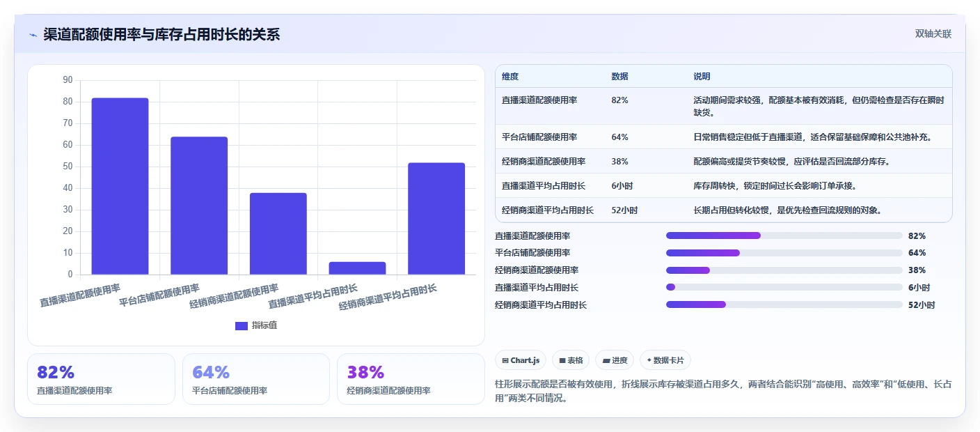The image size is (980, 432).
Task: Click the lightning icon beside the panel title
Action: pyautogui.click(x=33, y=35)
